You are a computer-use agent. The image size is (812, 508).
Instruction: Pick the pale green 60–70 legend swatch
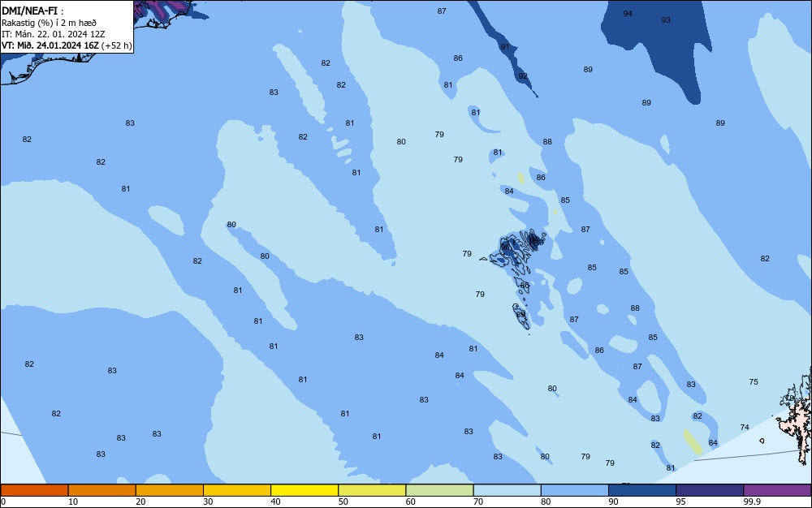point(439,490)
